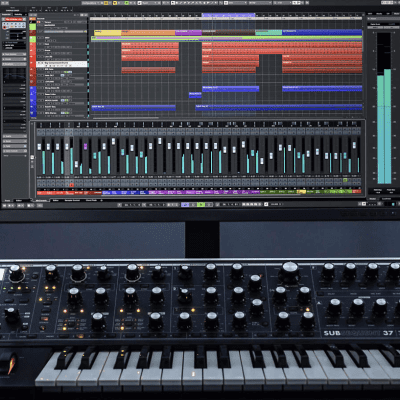
Task: Toggle the green button in the bottom transport bar
Action: (201, 204)
